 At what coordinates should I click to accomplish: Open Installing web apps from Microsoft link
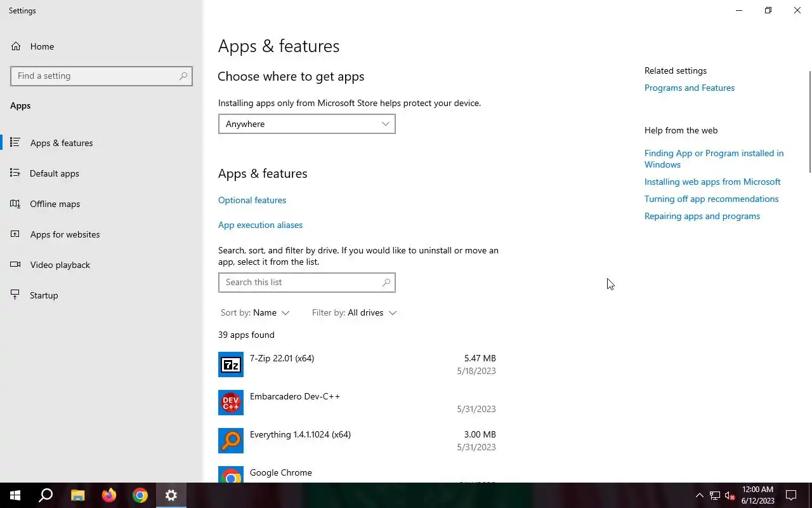tap(712, 182)
